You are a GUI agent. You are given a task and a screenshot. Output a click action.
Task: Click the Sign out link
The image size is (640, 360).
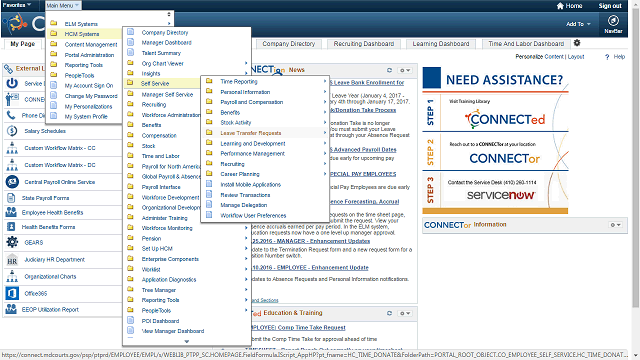click(x=610, y=6)
